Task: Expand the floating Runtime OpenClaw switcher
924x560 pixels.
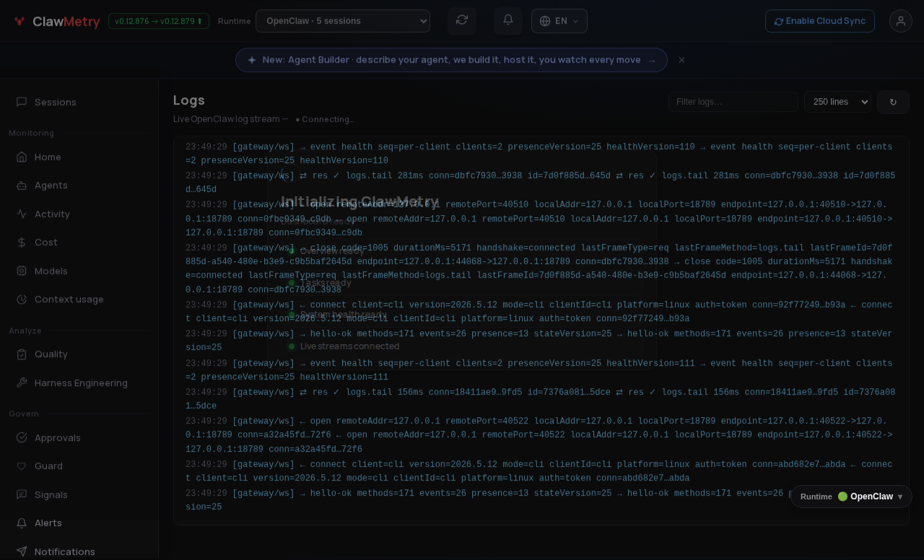Action: pyautogui.click(x=851, y=496)
